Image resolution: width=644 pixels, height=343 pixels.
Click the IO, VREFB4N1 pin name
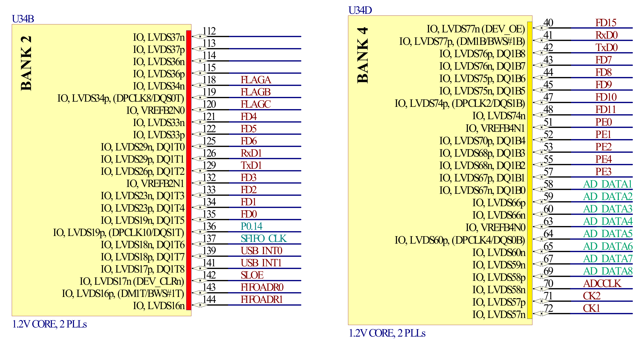[x=495, y=129]
